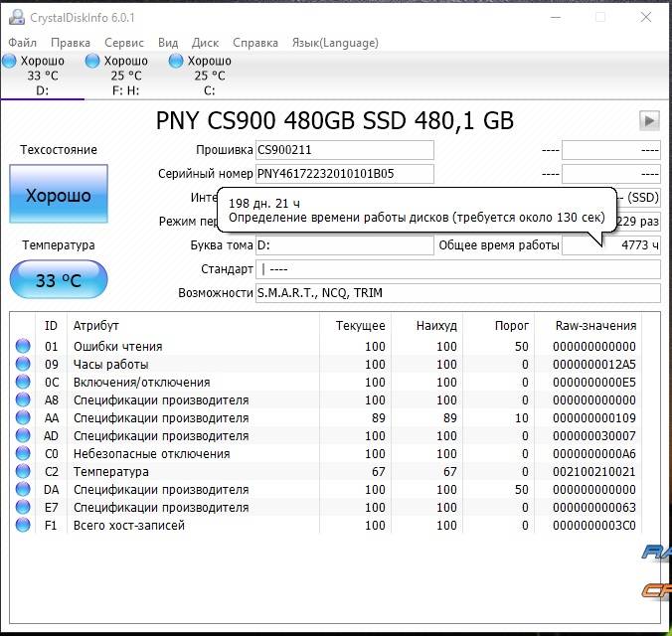672x636 pixels.
Task: Click the blue status orb for disk C:
Action: point(176,61)
